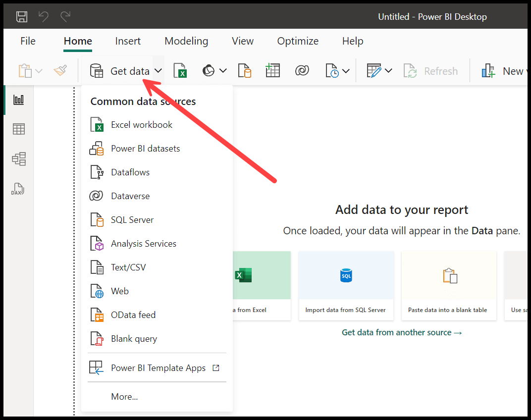531x420 pixels.
Task: Choose Excel workbook from the data sources
Action: coord(157,125)
